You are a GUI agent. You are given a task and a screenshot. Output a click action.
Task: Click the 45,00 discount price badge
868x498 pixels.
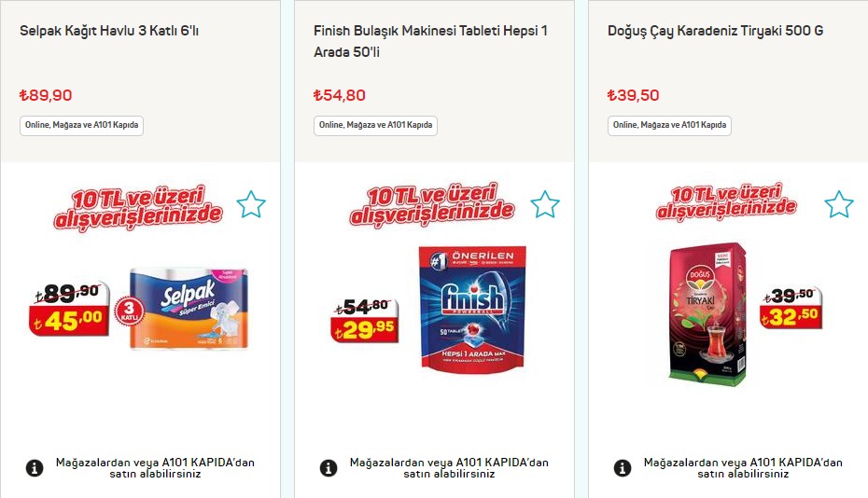pos(69,320)
